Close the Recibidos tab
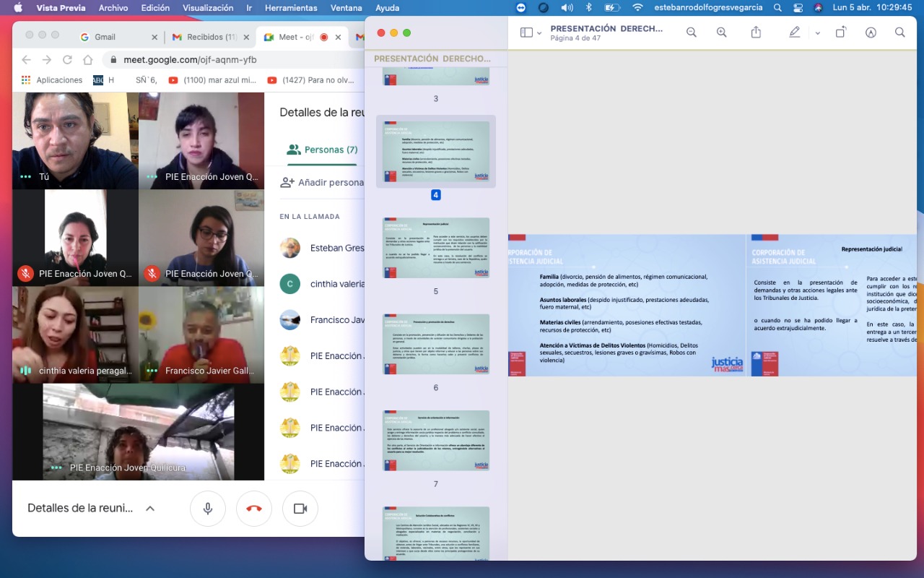Screen dimensions: 924x578 pos(246,37)
